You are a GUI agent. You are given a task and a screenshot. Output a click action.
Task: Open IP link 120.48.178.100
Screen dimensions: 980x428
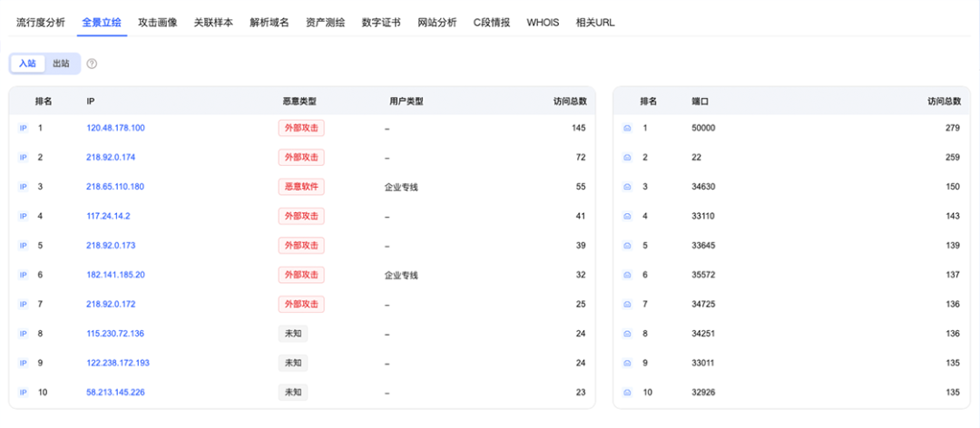[115, 128]
